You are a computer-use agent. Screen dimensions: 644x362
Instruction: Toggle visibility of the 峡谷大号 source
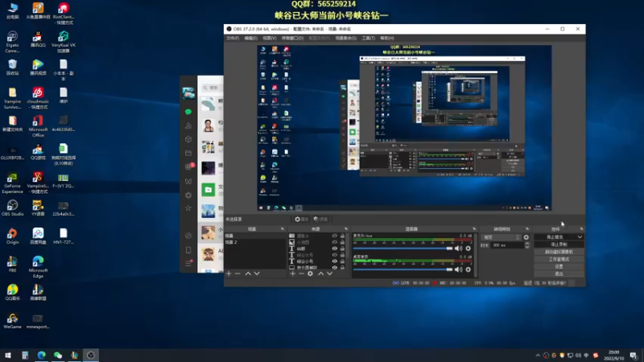point(334,255)
